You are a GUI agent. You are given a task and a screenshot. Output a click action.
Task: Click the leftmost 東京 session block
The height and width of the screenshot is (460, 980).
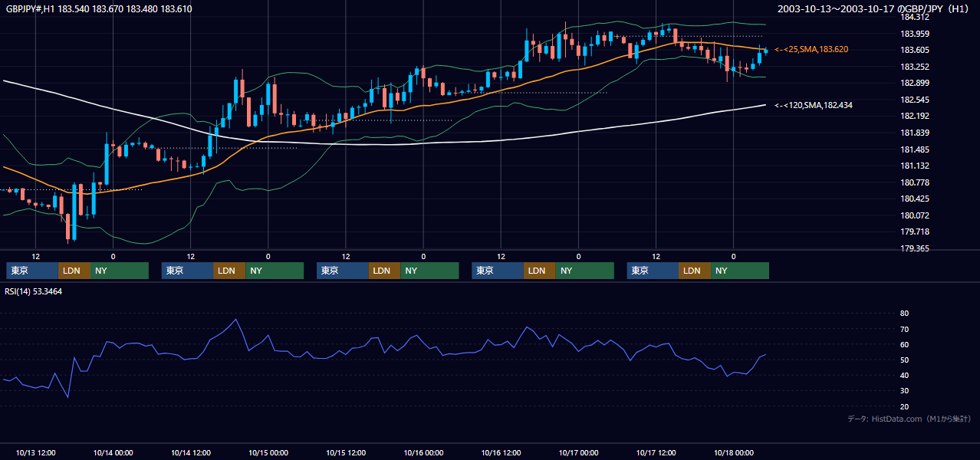32,271
